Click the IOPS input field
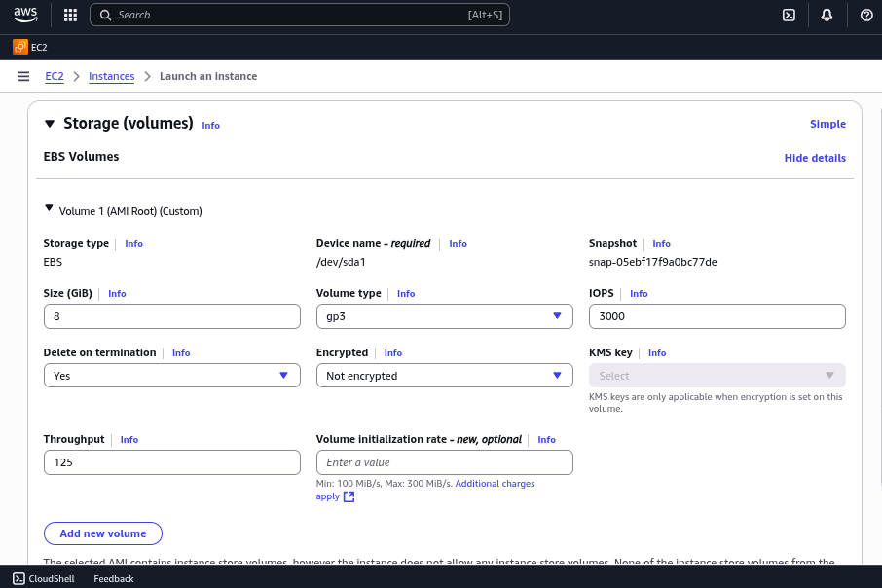Screen dimensions: 882x588 717,316
